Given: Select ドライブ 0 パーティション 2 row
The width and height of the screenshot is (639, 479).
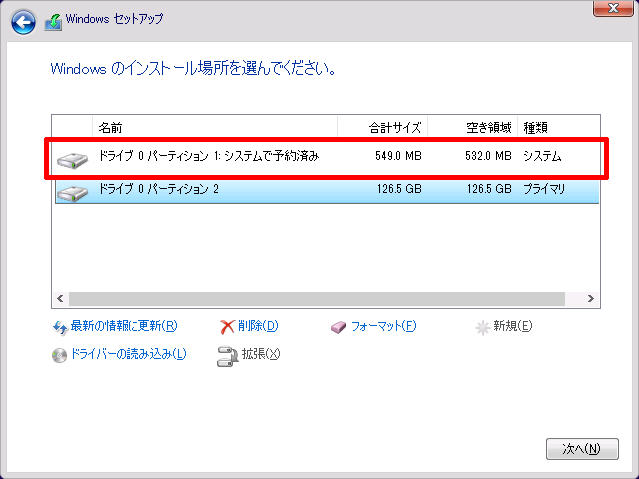Looking at the screenshot, I should (x=327, y=191).
